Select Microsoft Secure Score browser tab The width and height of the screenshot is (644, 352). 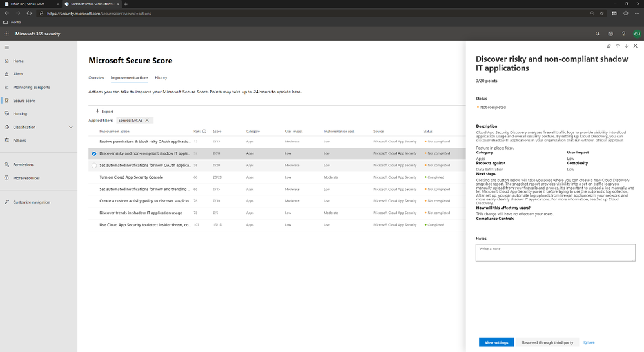click(x=91, y=4)
